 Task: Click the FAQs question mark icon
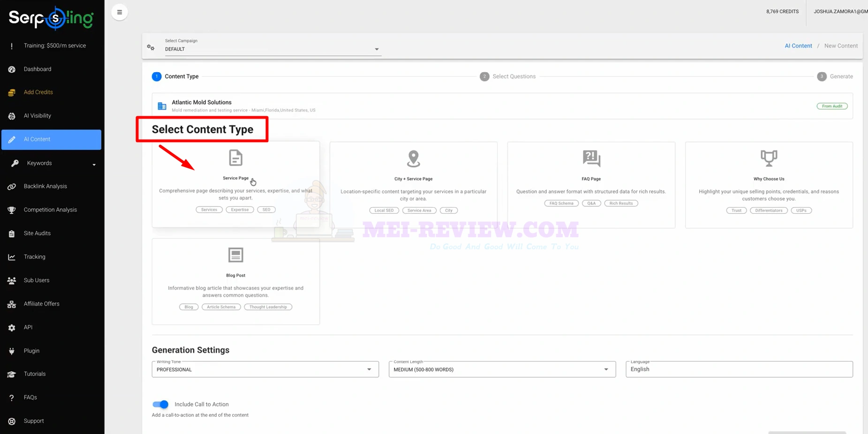[x=12, y=397]
